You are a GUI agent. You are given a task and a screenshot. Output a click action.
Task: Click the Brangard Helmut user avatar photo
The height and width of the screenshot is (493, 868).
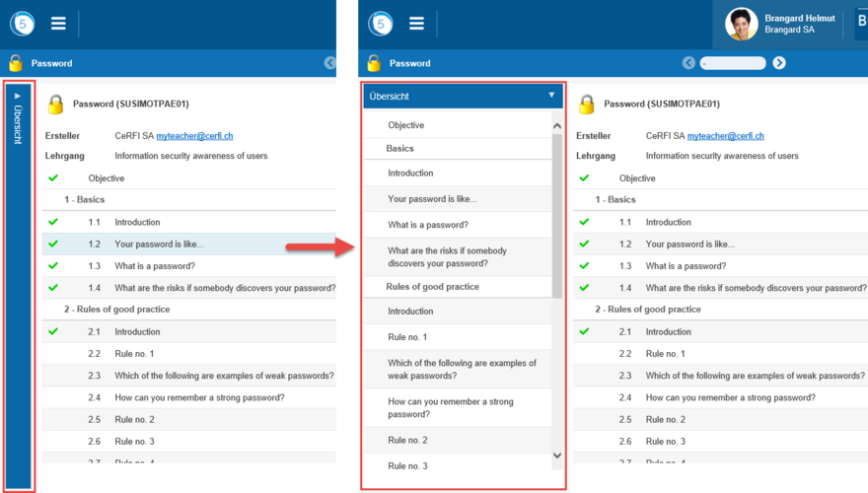point(741,24)
